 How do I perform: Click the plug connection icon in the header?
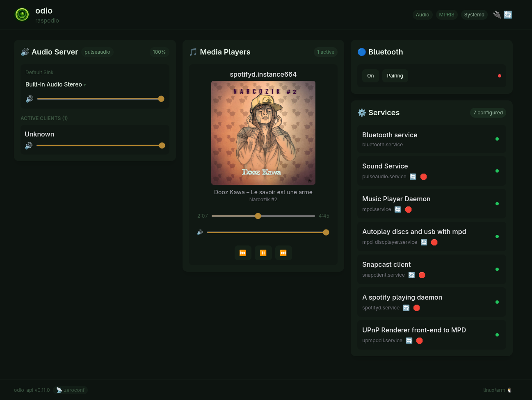497,14
